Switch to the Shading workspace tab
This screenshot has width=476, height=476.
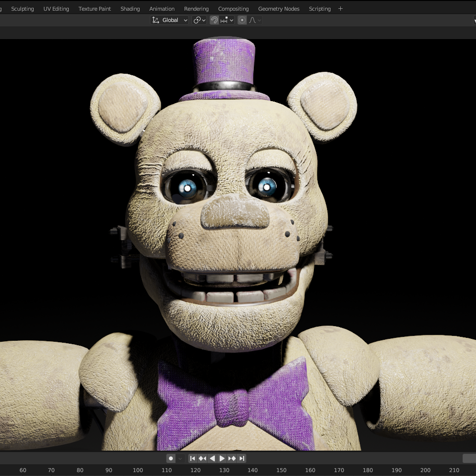coord(130,9)
